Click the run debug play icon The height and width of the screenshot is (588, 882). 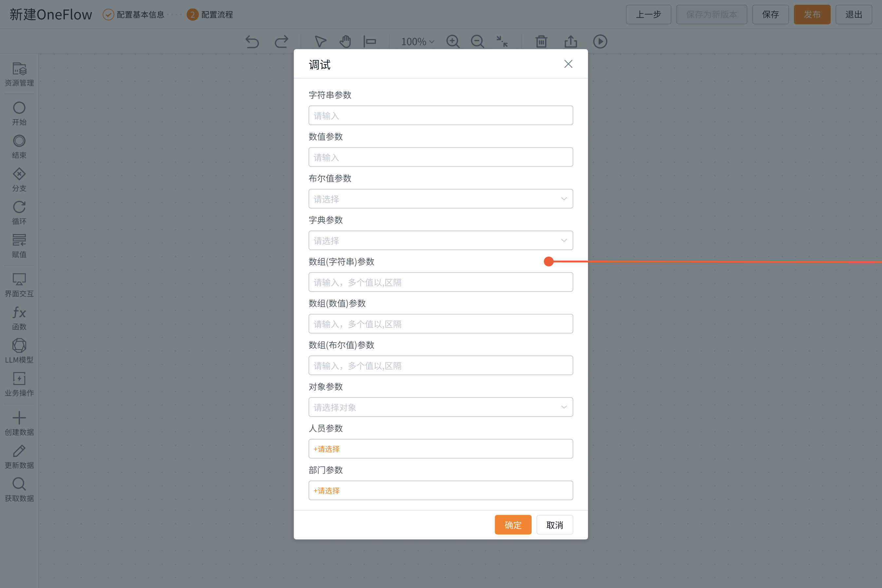[600, 42]
